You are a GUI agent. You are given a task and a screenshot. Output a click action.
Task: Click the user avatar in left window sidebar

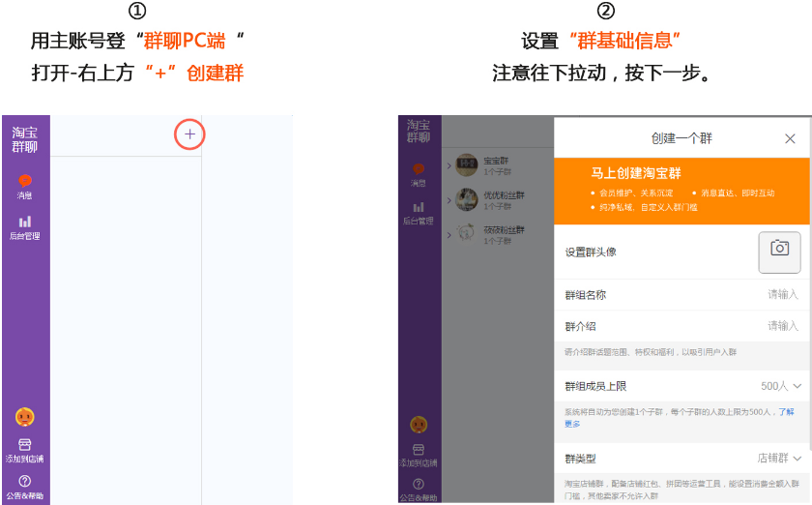click(25, 417)
